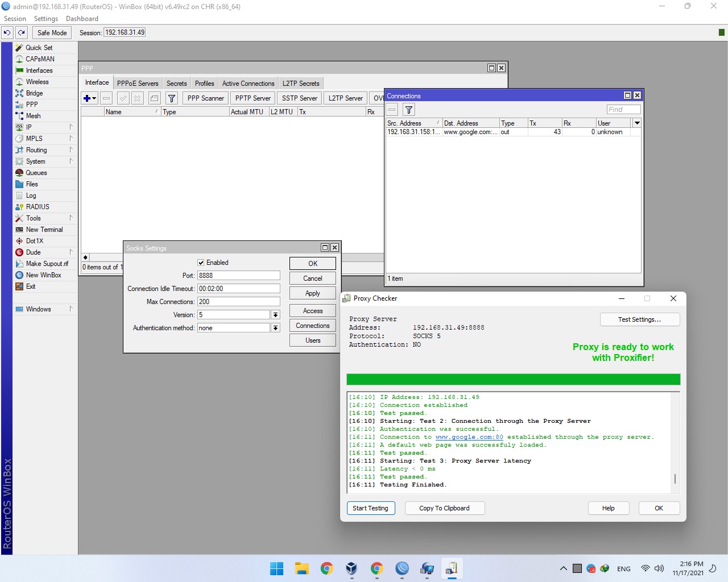Switch to the Active Connections tab
The image size is (728, 582).
248,84
